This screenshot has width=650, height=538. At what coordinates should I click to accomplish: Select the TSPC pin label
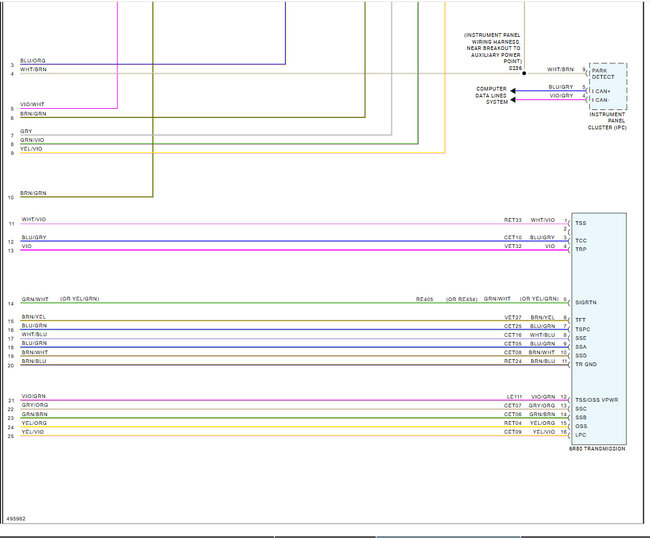pyautogui.click(x=582, y=329)
